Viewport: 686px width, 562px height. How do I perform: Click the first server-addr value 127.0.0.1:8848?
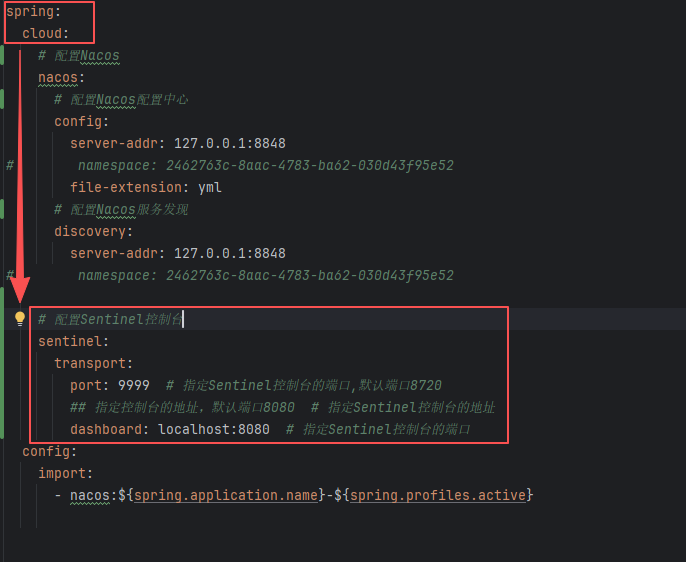tap(230, 143)
